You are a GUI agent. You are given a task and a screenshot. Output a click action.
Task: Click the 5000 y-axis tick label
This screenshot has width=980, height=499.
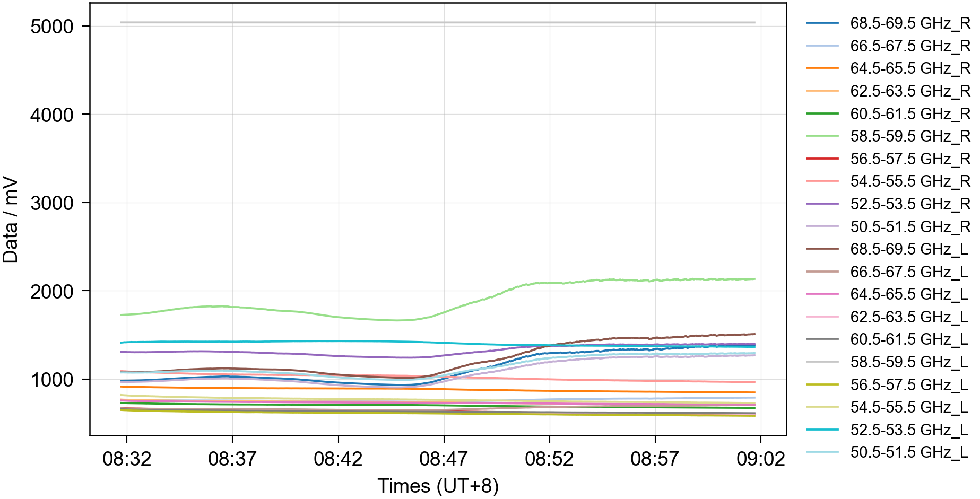(52, 27)
